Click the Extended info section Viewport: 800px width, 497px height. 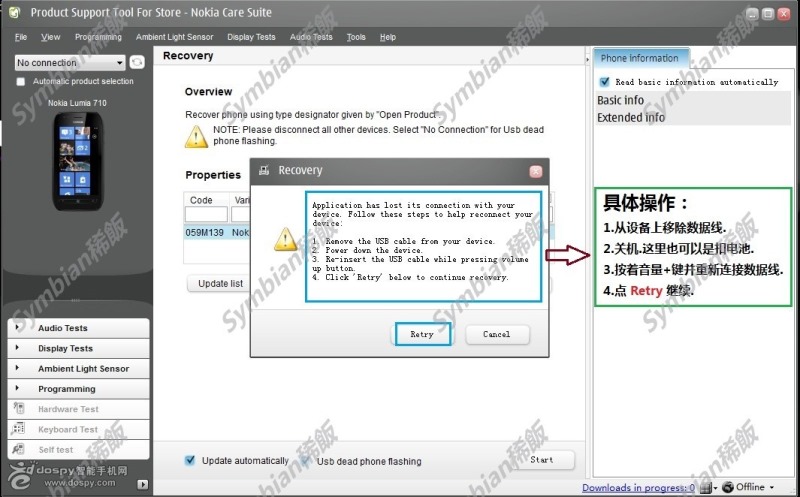[x=692, y=117]
